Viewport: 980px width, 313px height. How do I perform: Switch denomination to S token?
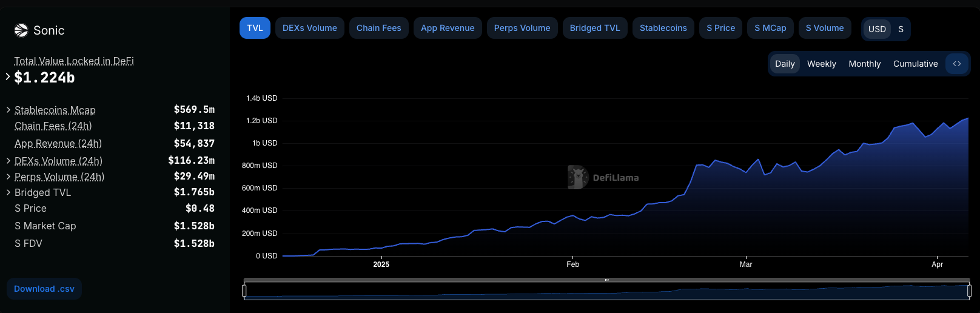(901, 29)
